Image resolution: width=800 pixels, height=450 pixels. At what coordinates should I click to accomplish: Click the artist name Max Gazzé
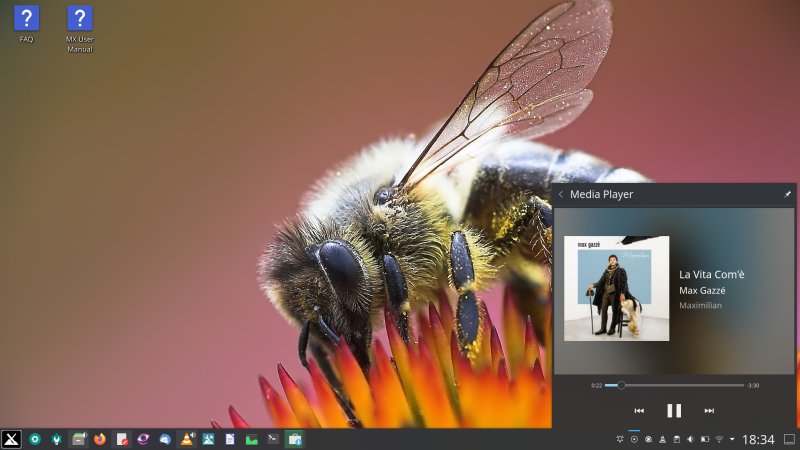tap(702, 290)
